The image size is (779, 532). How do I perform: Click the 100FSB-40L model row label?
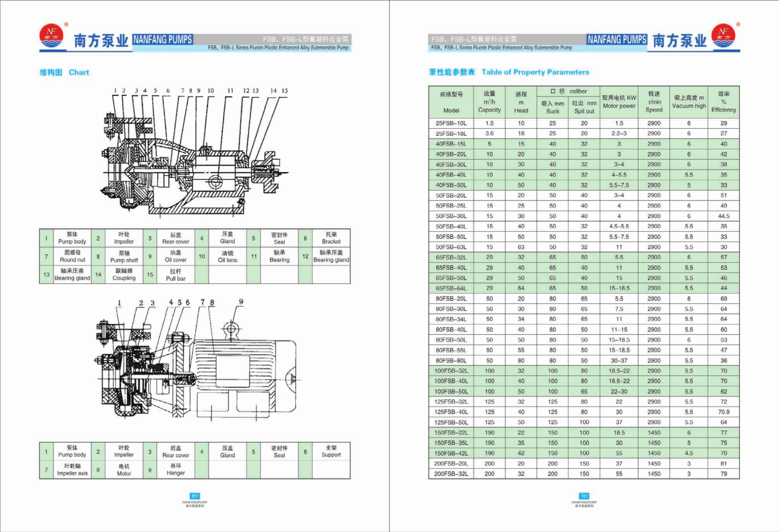point(451,381)
